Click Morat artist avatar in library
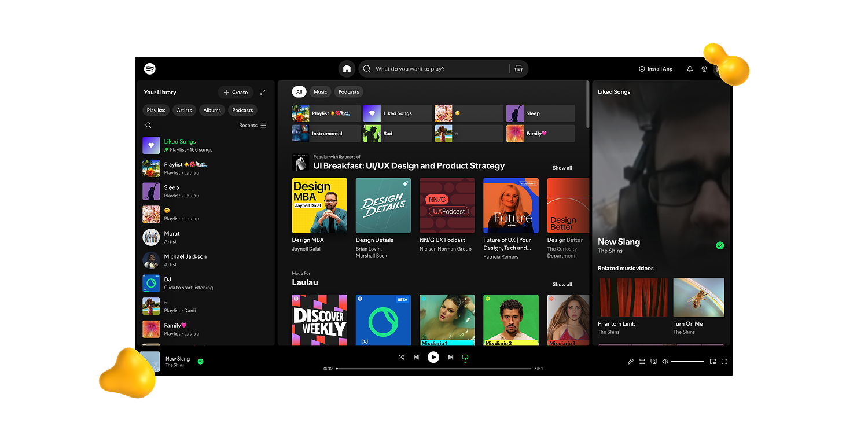Viewport: 868px width, 434px height. [x=151, y=237]
